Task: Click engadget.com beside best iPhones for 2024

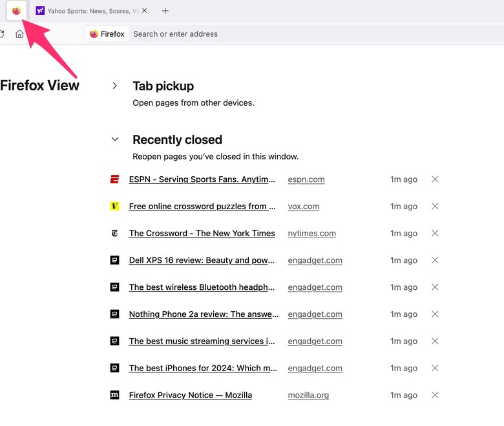Action: pos(315,368)
